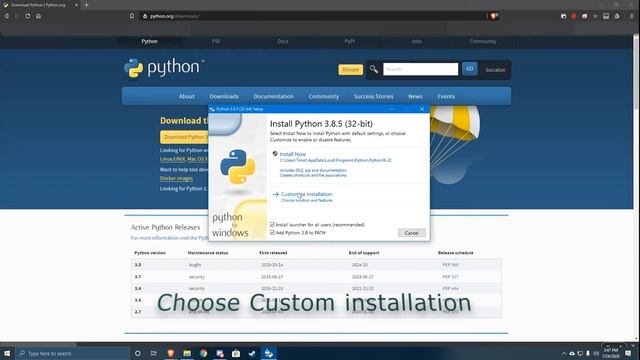
Task: Click Install Now in Python setup
Action: click(293, 154)
